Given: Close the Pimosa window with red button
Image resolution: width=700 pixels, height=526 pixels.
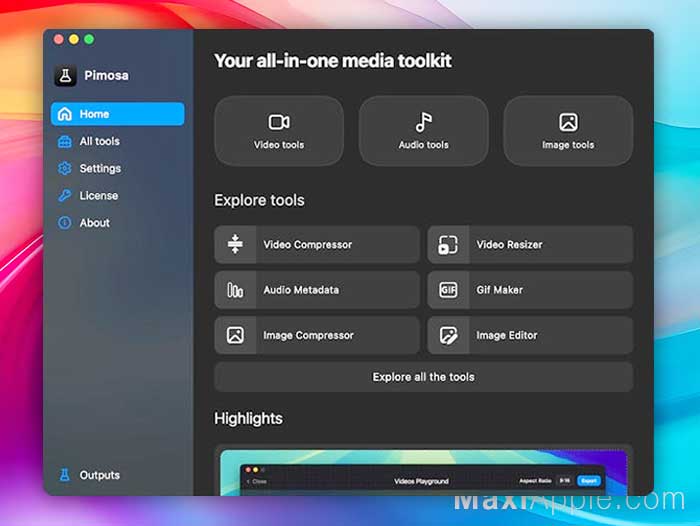Looking at the screenshot, I should (x=58, y=39).
